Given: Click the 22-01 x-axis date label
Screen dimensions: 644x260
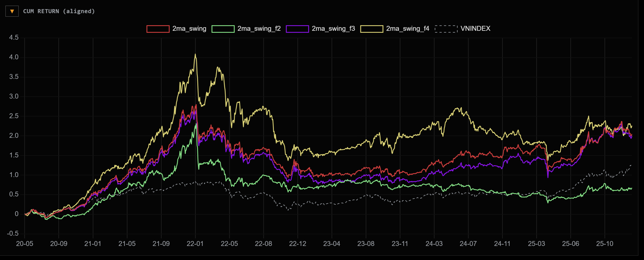Looking at the screenshot, I should pos(195,243).
